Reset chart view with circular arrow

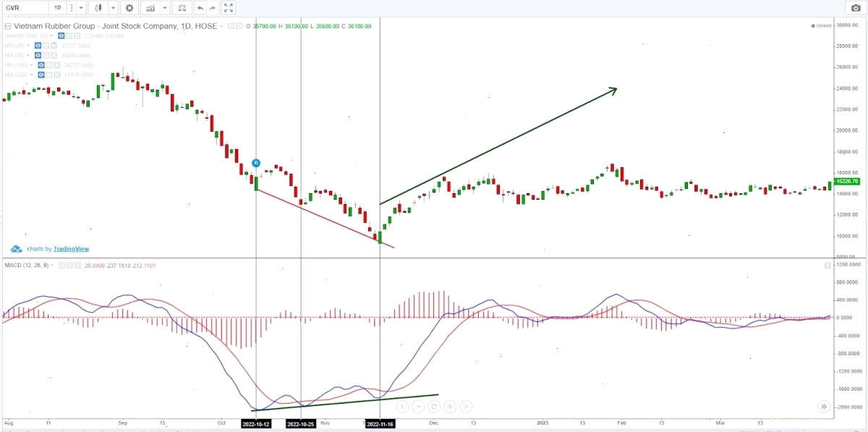(434, 407)
